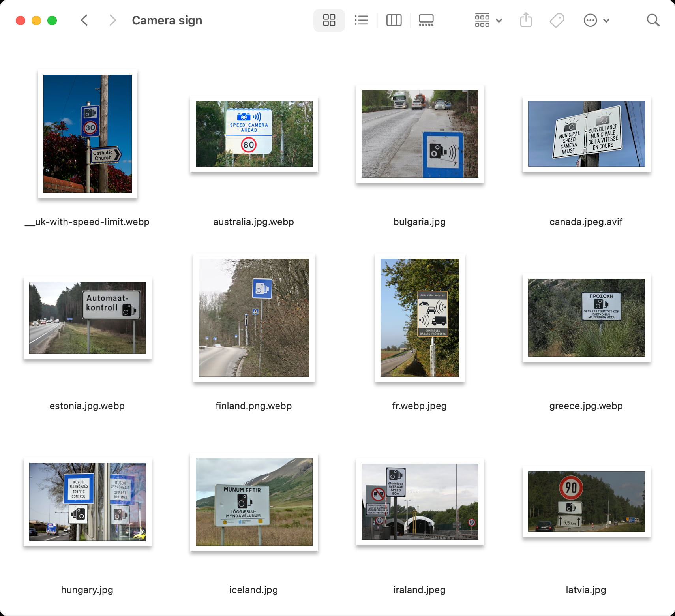
Task: Go forward with the right chevron
Action: click(112, 20)
